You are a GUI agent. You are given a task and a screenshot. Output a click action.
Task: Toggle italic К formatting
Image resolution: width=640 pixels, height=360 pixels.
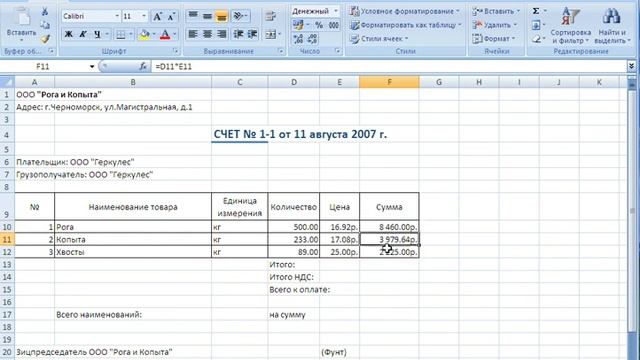click(x=83, y=34)
